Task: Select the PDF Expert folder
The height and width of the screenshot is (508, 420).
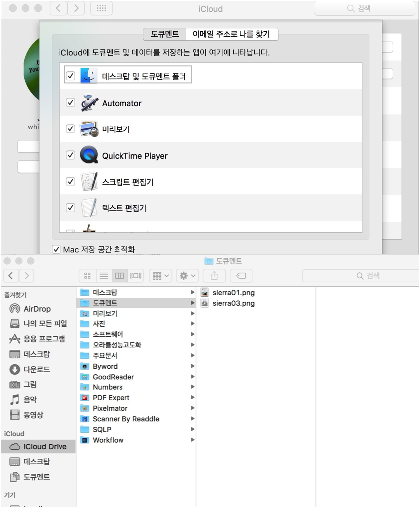Action: click(x=136, y=398)
